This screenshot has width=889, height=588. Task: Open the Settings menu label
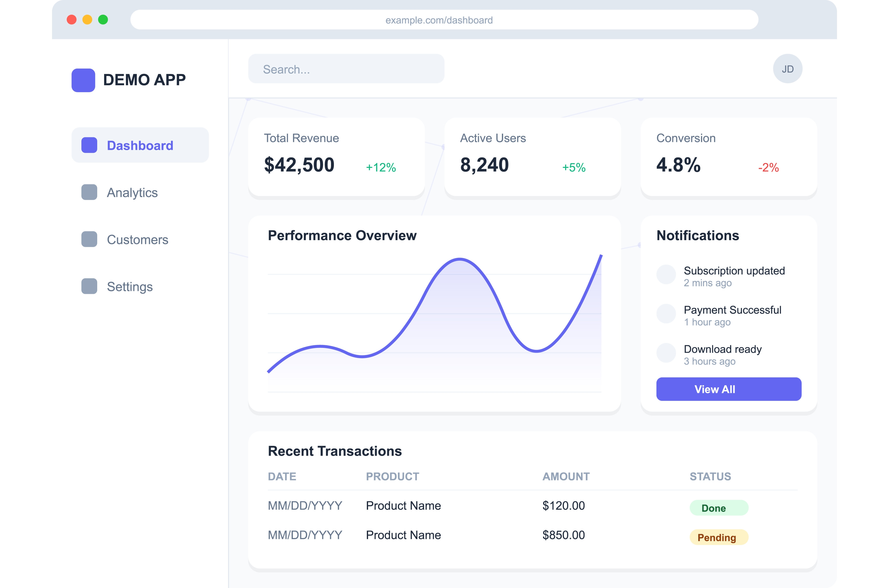coord(129,286)
